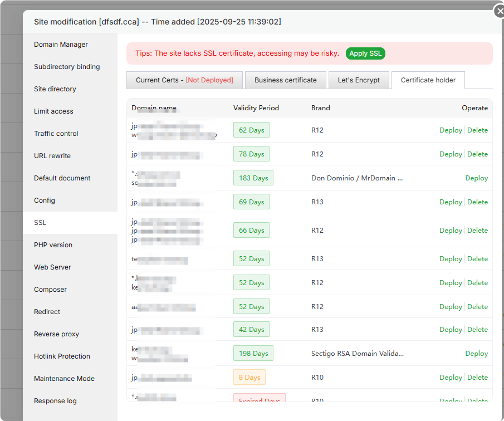Deploy the certificate valid for 62 Days

click(x=451, y=130)
